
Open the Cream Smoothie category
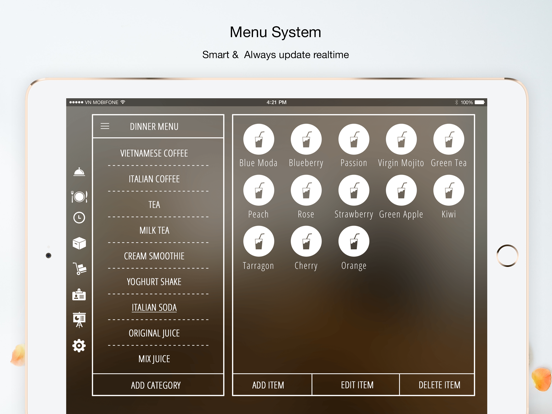pyautogui.click(x=154, y=256)
